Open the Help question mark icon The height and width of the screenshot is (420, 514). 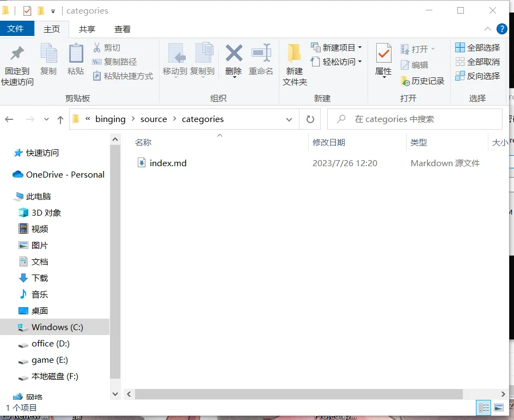(502, 29)
